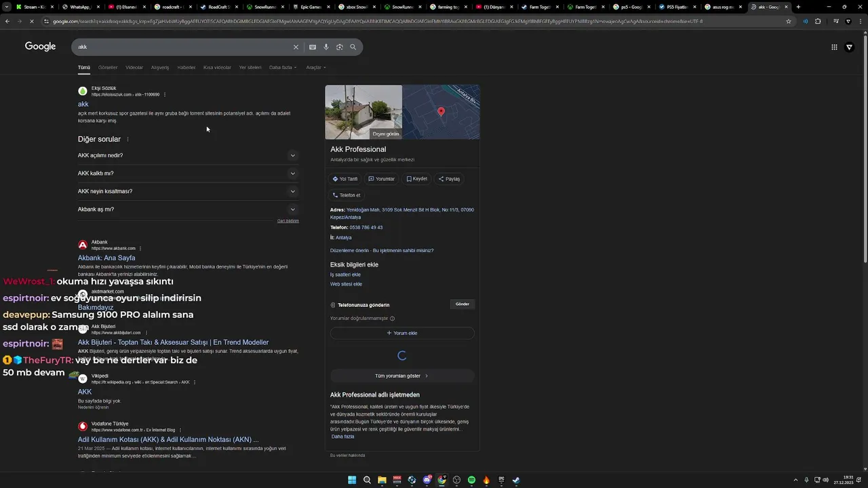Viewport: 868px width, 488px height.
Task: Open three-dot options for Vikipedi result
Action: click(195, 382)
